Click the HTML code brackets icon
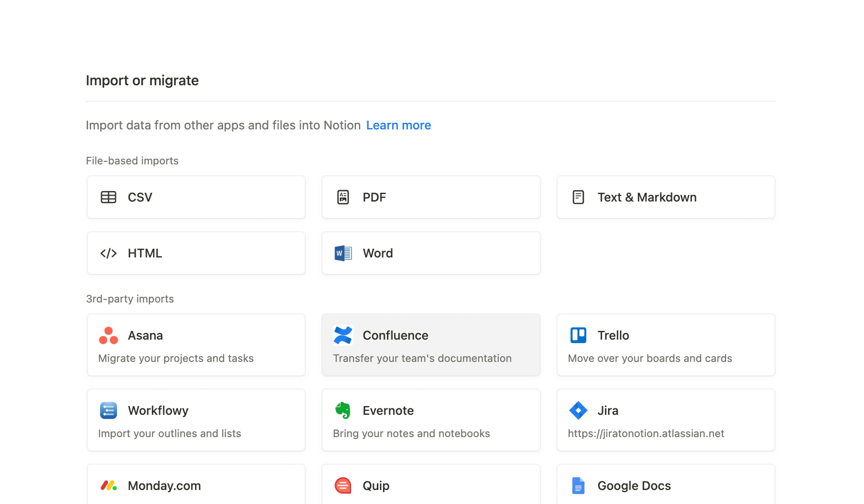This screenshot has height=504, width=864. coord(108,253)
